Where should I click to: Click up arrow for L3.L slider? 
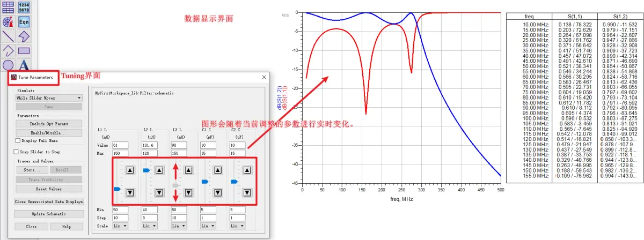pos(188,170)
